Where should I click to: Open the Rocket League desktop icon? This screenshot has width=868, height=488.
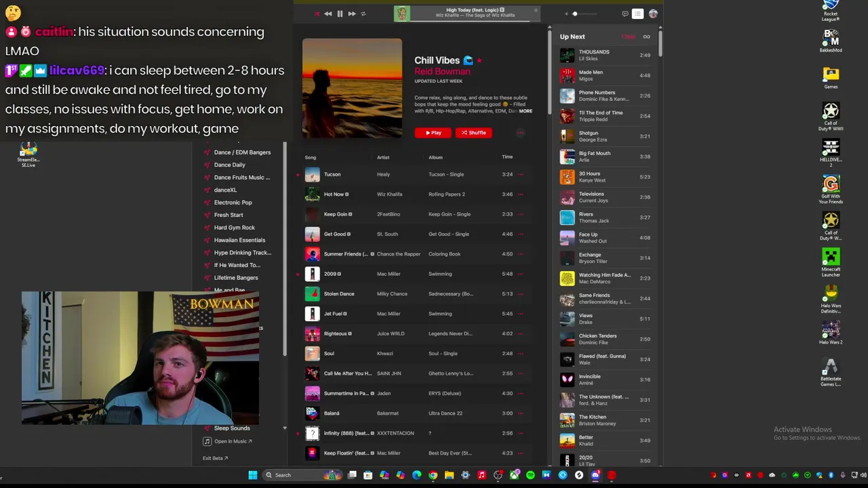click(x=831, y=9)
